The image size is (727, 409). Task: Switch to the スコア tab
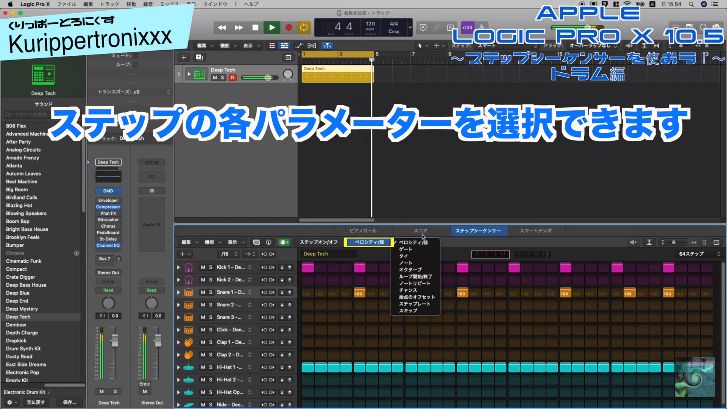click(420, 230)
